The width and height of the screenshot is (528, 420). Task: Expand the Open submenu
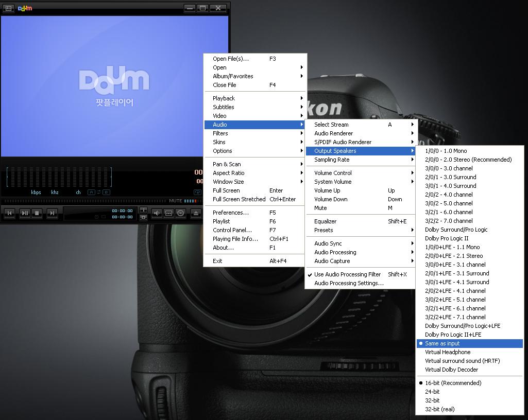[x=256, y=67]
